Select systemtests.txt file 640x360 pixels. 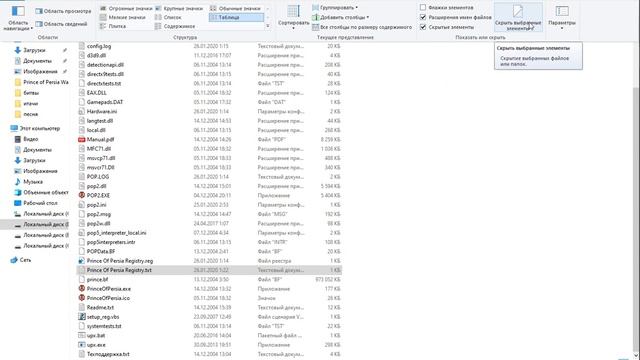pyautogui.click(x=104, y=326)
